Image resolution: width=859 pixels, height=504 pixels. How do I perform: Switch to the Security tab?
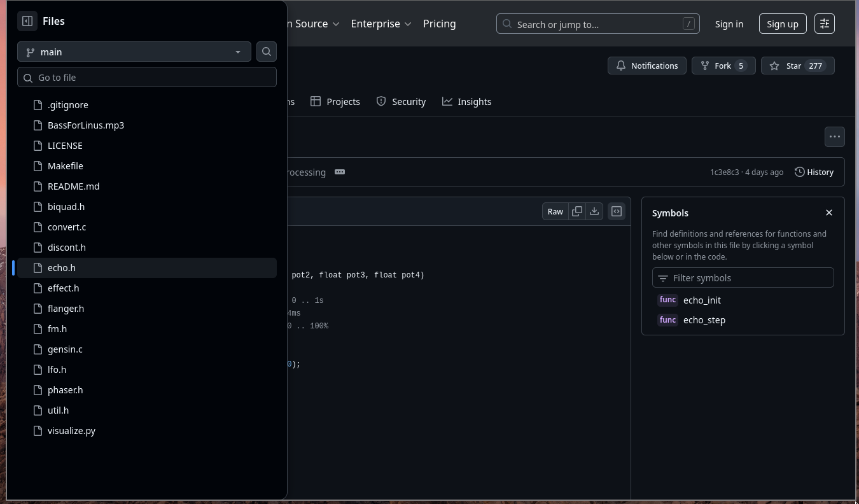click(401, 102)
